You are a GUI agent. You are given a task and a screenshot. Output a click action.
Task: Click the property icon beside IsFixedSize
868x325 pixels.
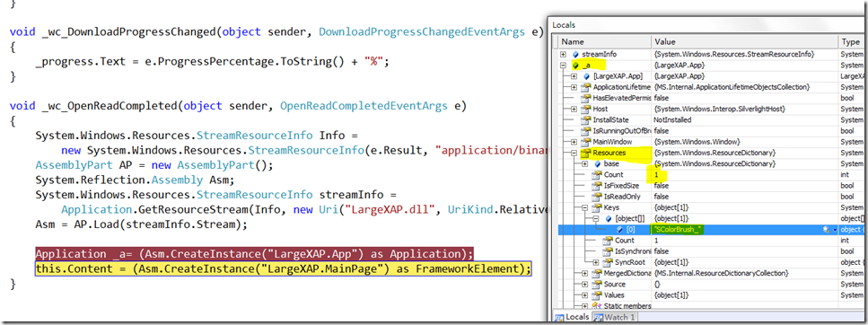(597, 186)
